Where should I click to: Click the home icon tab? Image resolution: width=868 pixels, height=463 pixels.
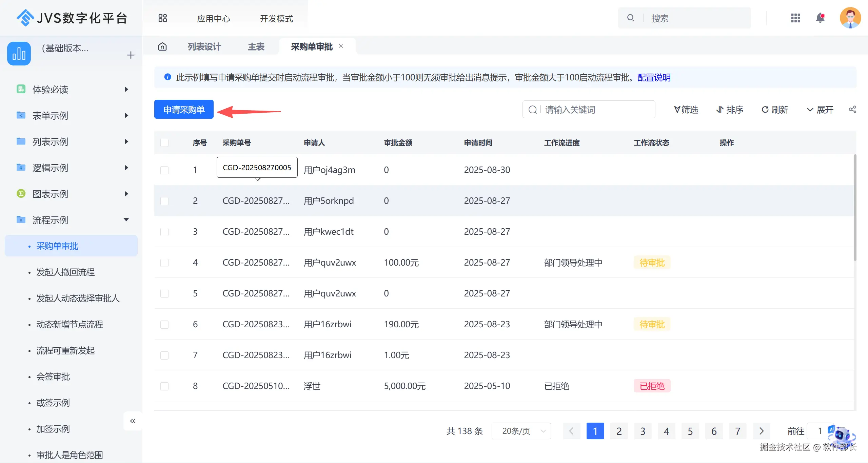pyautogui.click(x=162, y=46)
